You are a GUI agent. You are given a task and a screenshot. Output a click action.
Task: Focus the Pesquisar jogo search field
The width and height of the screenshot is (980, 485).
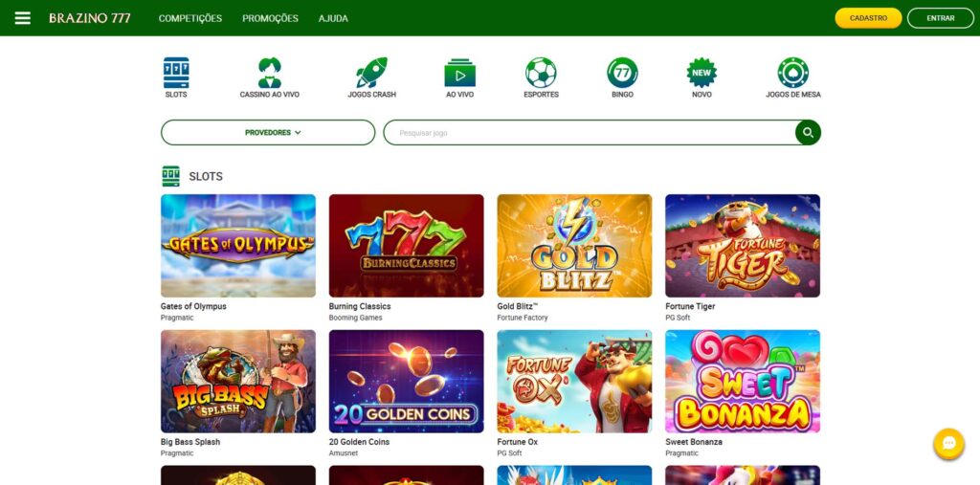tap(589, 133)
